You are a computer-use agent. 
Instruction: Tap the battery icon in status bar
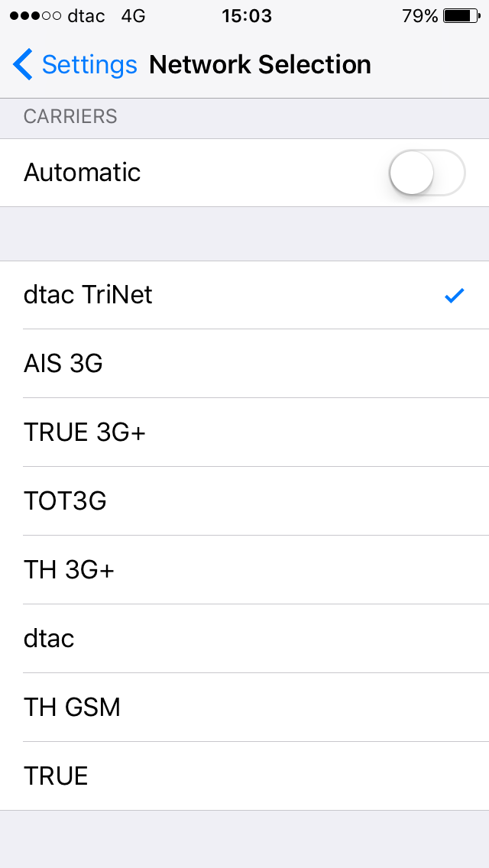point(461,16)
